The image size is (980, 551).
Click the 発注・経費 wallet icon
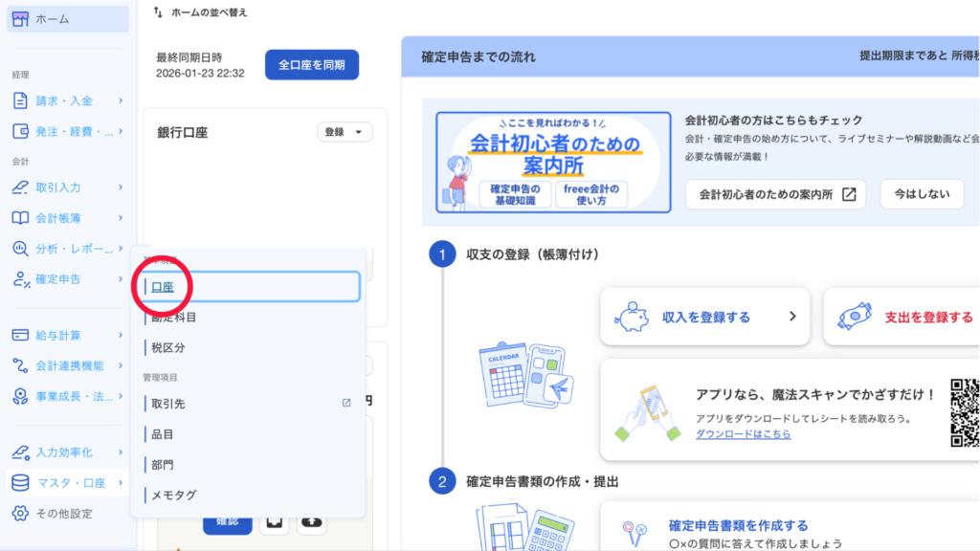[21, 131]
